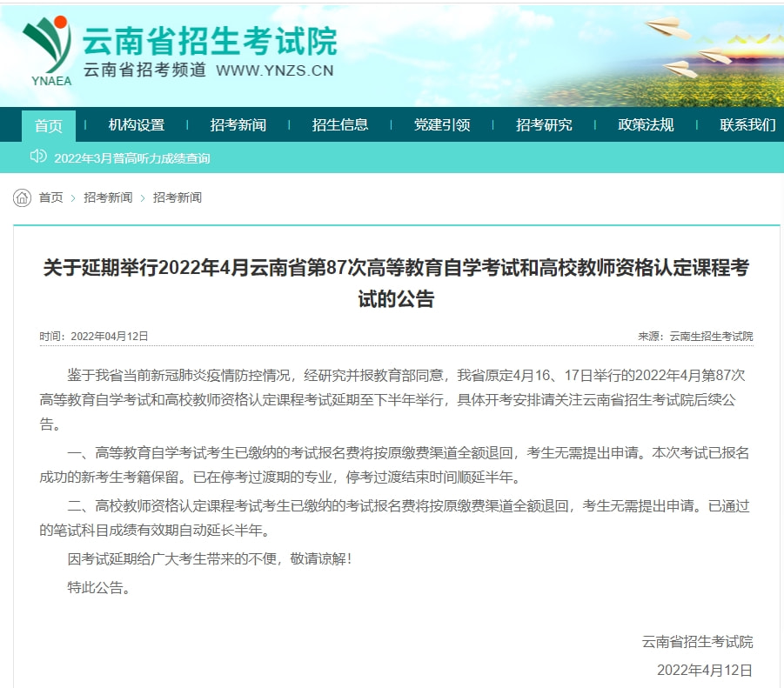Click the article headline 关于延期举行2022年4月

point(396,283)
